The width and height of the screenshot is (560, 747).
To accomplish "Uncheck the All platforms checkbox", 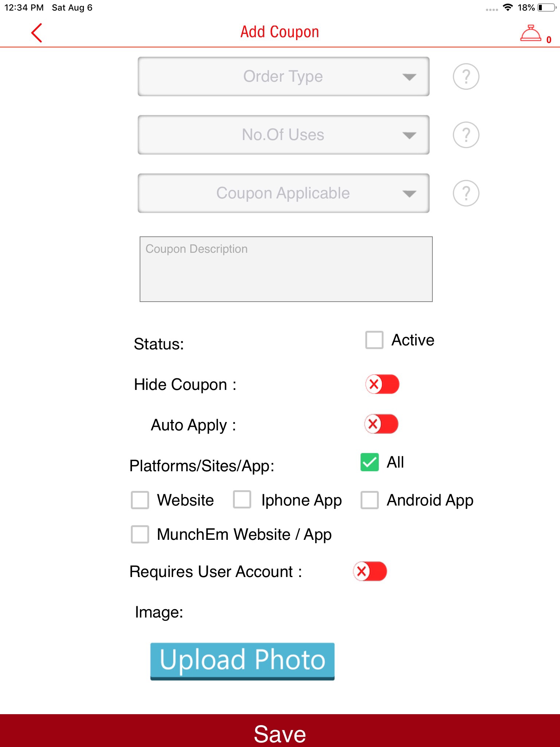I will 369,462.
